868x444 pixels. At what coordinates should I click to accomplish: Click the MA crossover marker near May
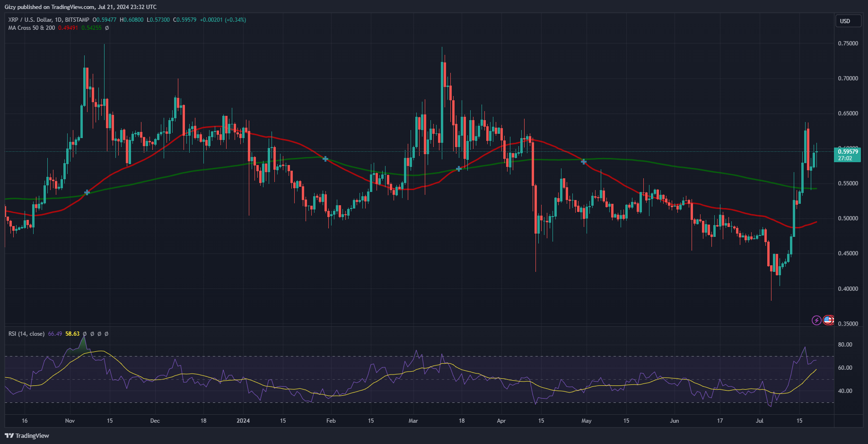tap(584, 162)
